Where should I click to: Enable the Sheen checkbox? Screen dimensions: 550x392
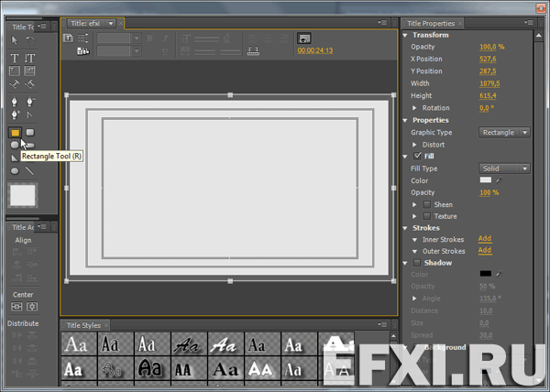pyautogui.click(x=426, y=204)
